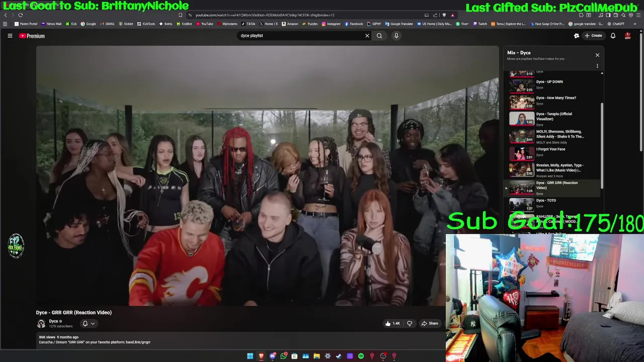Bookmark this page from address bar

(180, 15)
